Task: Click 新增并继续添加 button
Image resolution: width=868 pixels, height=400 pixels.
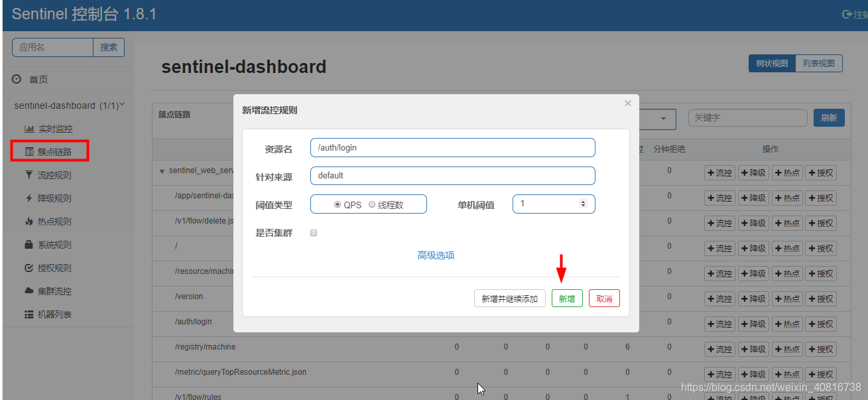Action: pos(509,299)
